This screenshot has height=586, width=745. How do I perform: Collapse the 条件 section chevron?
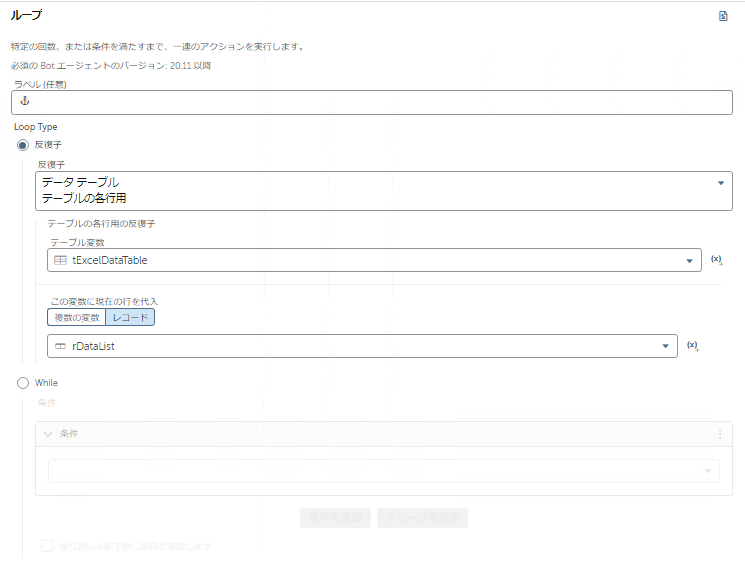(x=47, y=434)
